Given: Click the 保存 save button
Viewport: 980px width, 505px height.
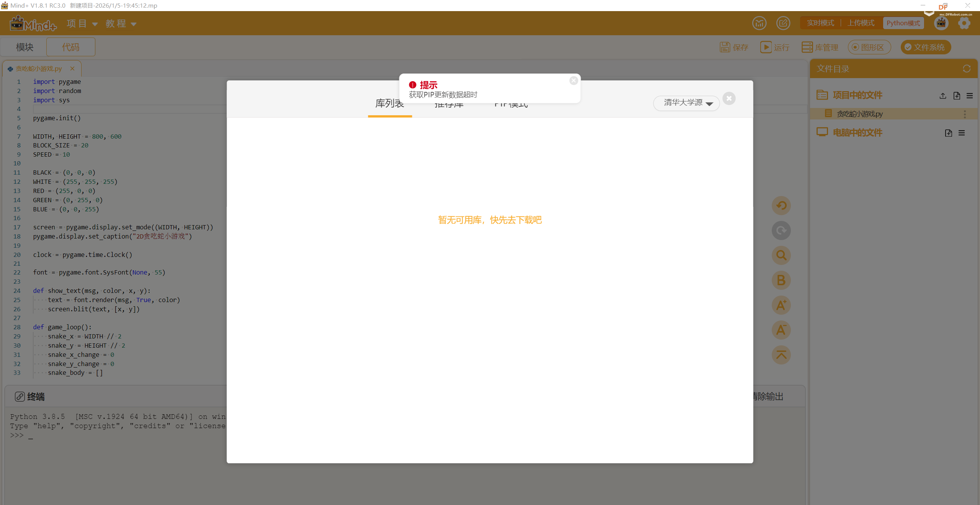Looking at the screenshot, I should coord(734,47).
